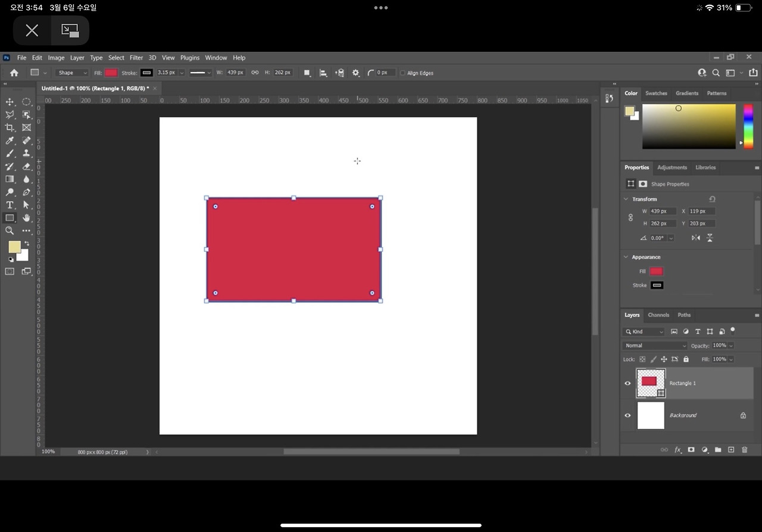Image resolution: width=762 pixels, height=532 pixels.
Task: Delete layer using trash icon
Action: 744,450
